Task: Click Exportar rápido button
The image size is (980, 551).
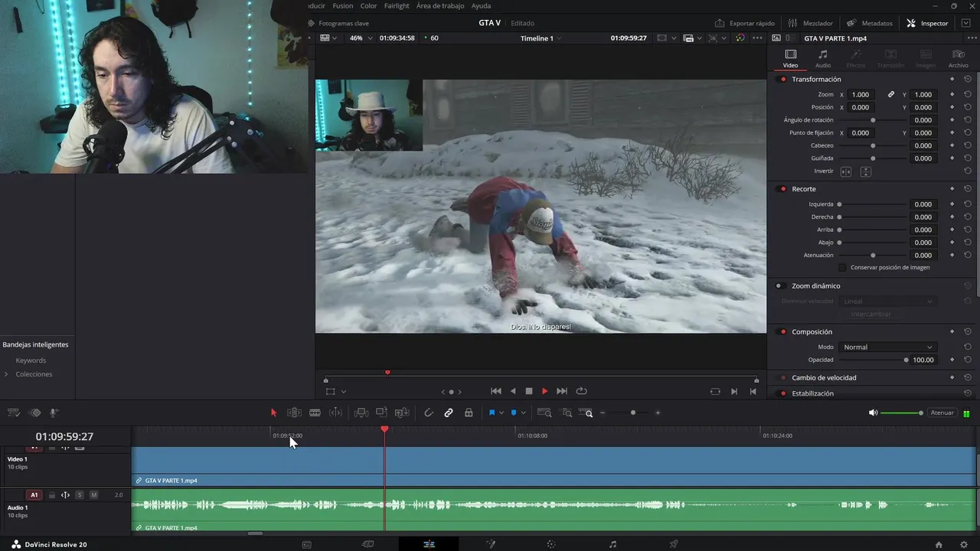Action: click(x=745, y=23)
